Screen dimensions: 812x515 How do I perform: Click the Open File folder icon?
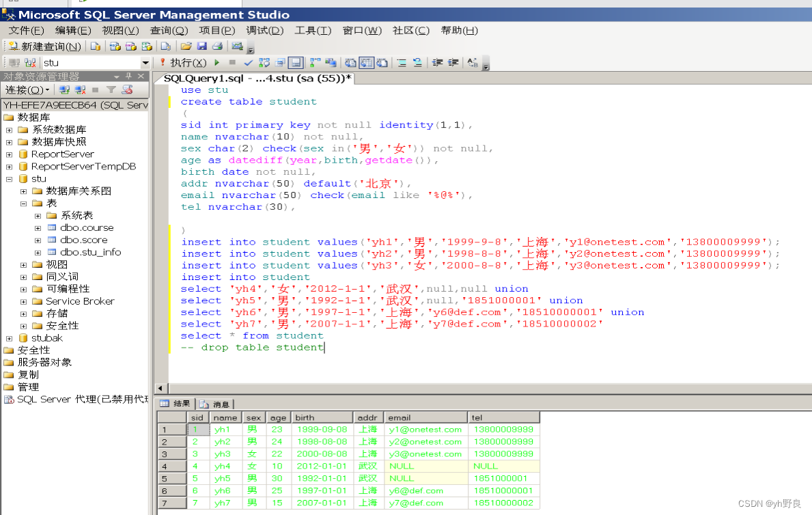(186, 46)
